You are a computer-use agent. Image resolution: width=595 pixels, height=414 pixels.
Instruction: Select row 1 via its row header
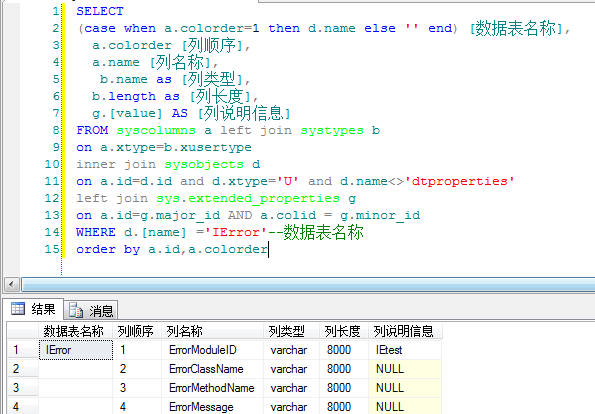pyautogui.click(x=23, y=349)
